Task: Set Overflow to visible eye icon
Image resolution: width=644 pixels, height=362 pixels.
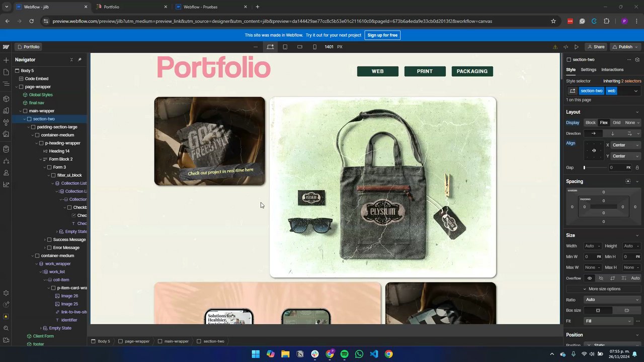Action: (x=590, y=278)
